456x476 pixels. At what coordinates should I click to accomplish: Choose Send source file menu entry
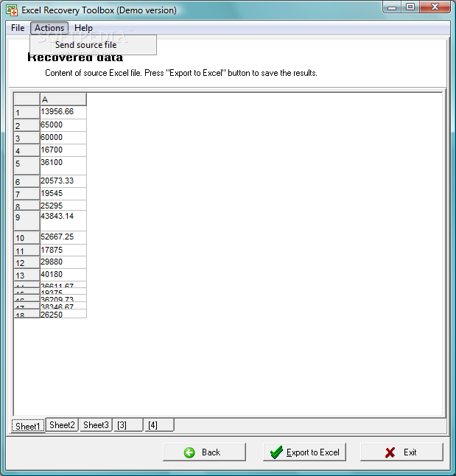click(x=94, y=45)
